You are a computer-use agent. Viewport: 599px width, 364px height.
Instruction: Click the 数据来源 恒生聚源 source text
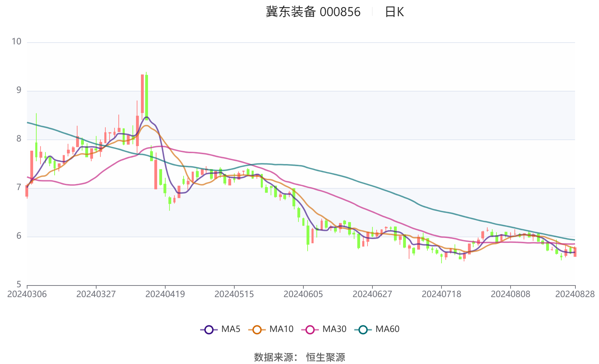pyautogui.click(x=299, y=357)
